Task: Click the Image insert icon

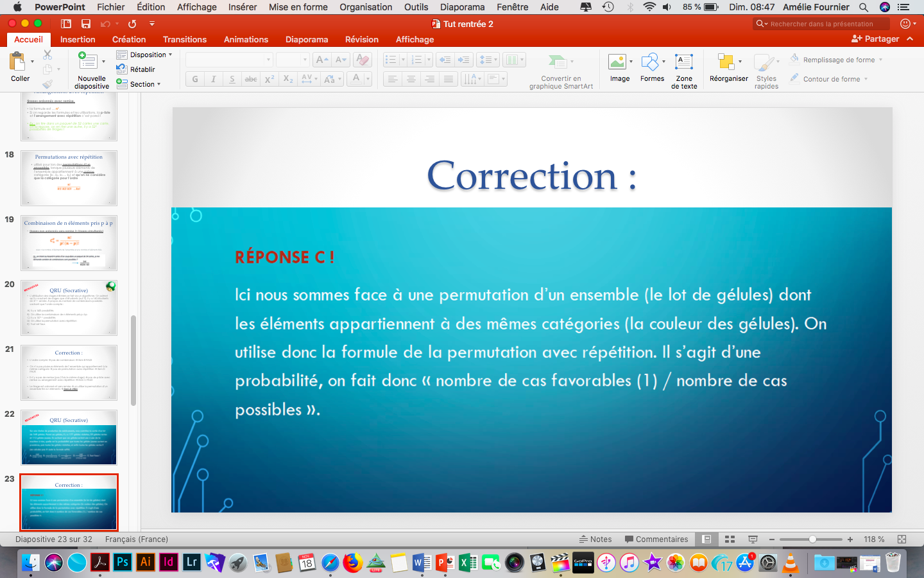Action: (617, 63)
